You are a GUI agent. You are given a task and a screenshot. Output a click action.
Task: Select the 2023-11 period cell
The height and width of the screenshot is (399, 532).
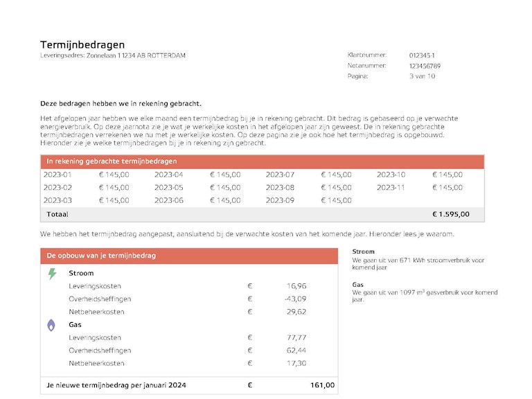tap(391, 188)
